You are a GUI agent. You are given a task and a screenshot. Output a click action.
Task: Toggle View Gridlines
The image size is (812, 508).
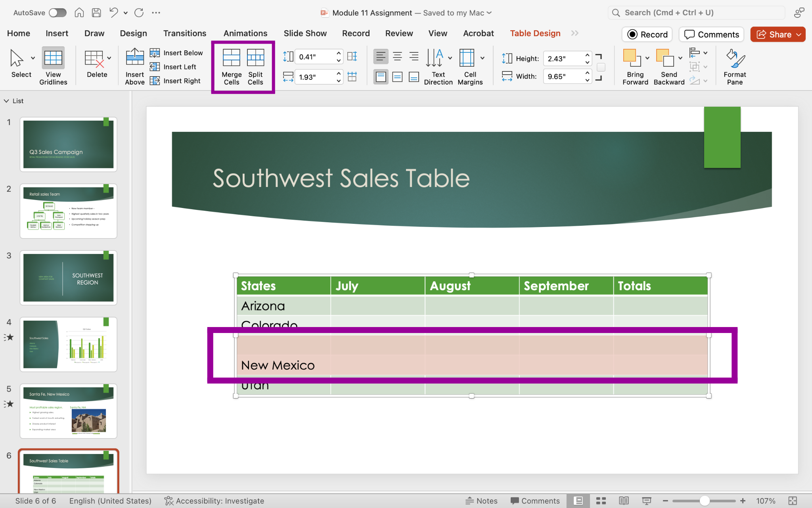53,66
